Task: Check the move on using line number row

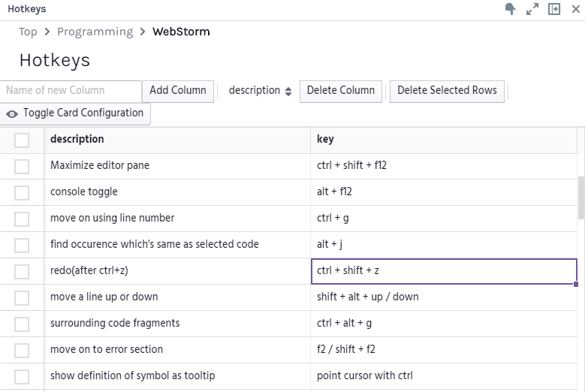Action: point(22,219)
